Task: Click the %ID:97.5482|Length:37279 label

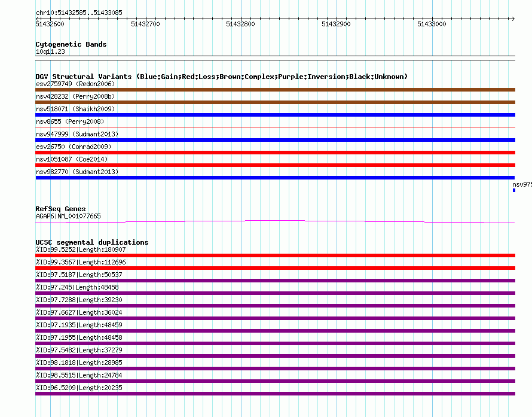Action: pos(79,350)
